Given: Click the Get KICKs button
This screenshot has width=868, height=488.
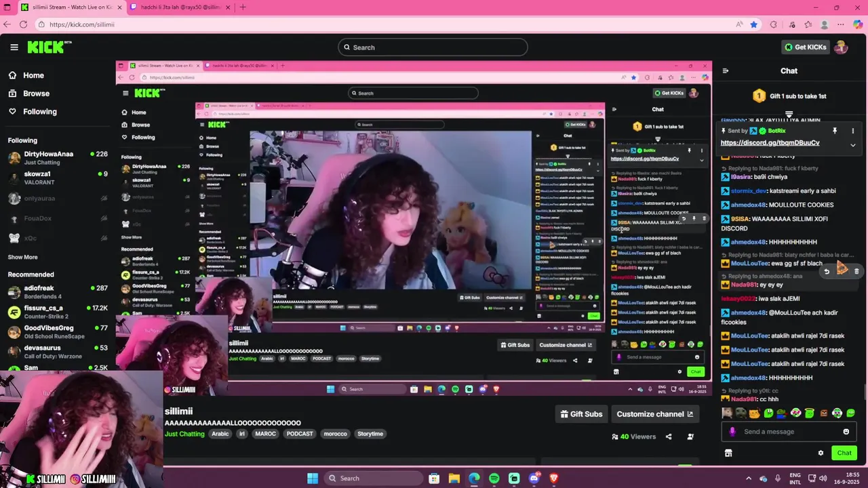Looking at the screenshot, I should [805, 47].
